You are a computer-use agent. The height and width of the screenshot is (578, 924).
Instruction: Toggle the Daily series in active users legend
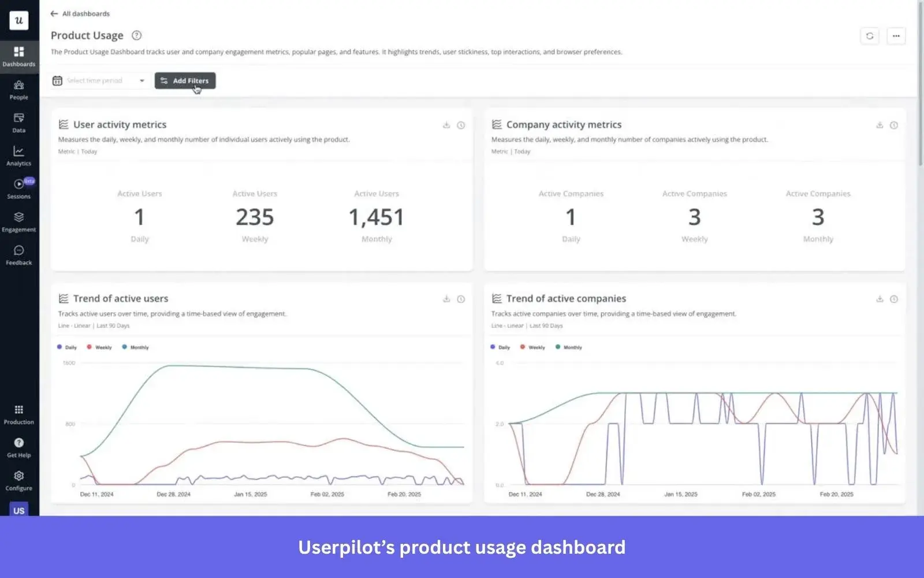click(66, 347)
